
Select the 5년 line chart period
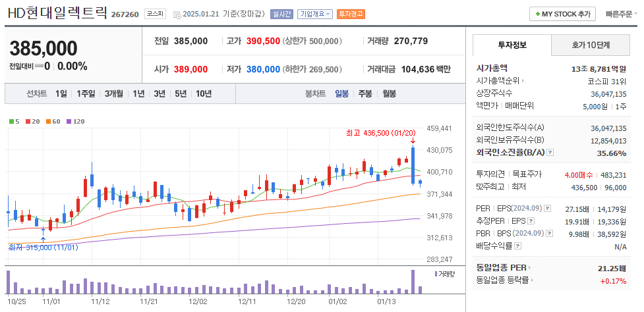point(181,94)
